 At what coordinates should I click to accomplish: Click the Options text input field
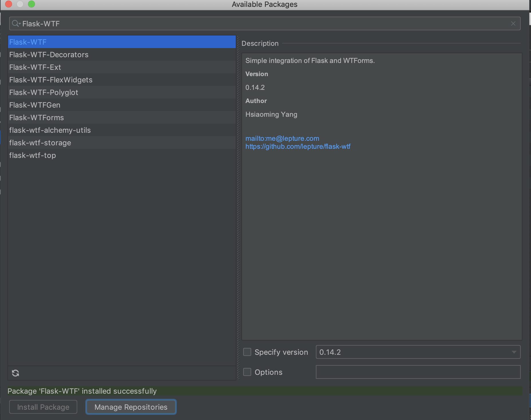click(x=418, y=372)
